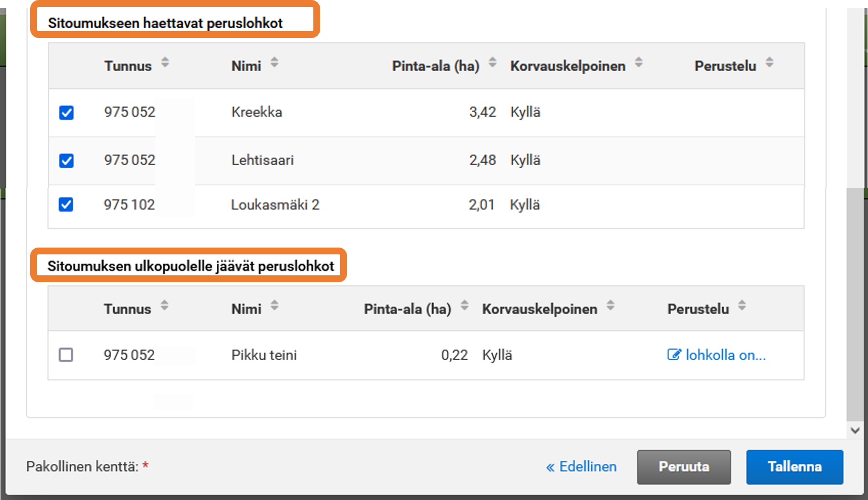Select the Loukasmäki 2 name cell
Viewport: 868px width, 500px height.
275,205
